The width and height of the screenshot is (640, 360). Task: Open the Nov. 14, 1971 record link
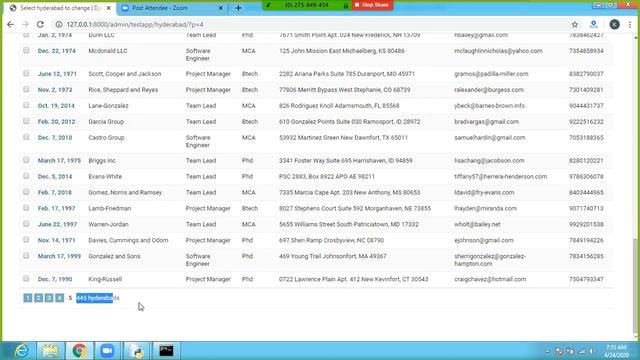[x=56, y=240]
